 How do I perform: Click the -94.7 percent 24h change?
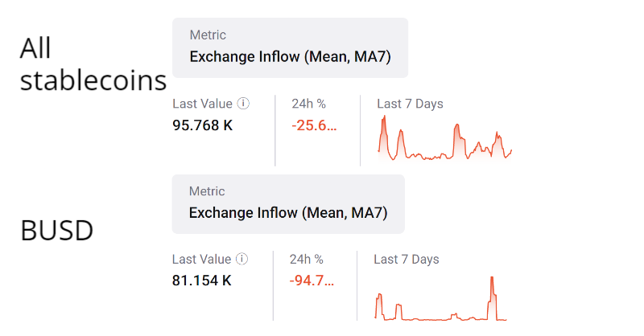(x=312, y=281)
